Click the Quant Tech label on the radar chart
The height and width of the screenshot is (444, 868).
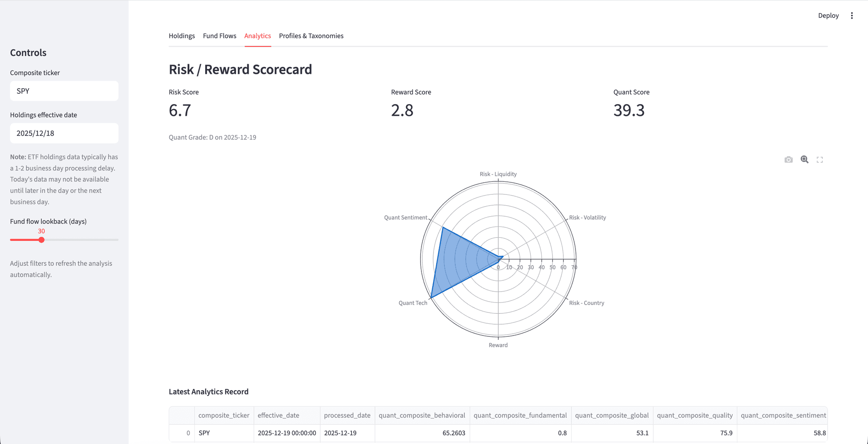(x=413, y=303)
